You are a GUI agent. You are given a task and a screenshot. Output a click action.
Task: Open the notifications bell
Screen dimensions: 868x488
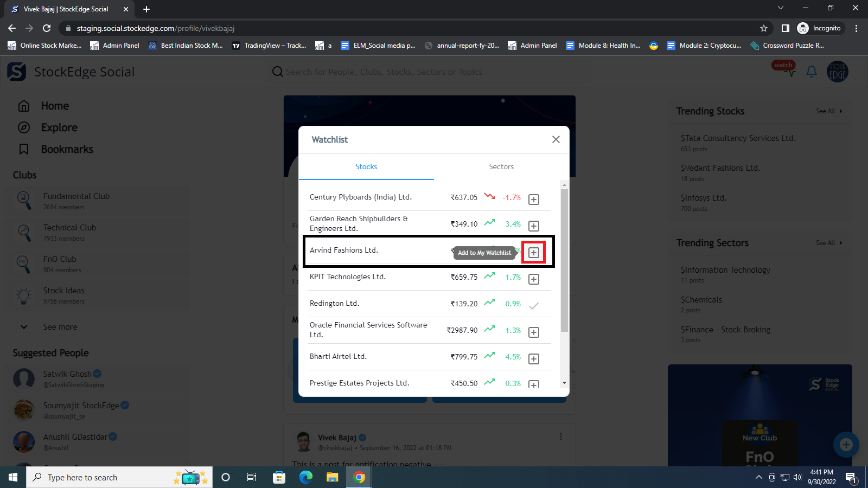point(812,72)
